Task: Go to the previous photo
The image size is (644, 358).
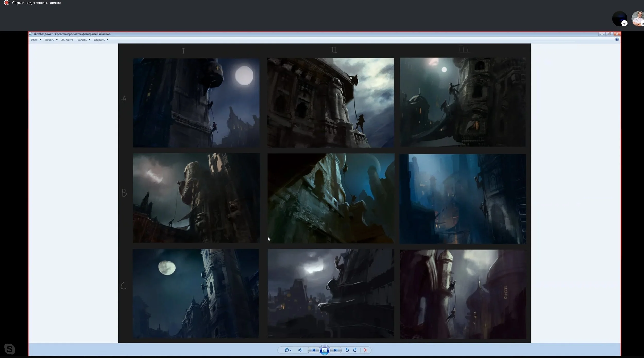Action: pyautogui.click(x=313, y=350)
